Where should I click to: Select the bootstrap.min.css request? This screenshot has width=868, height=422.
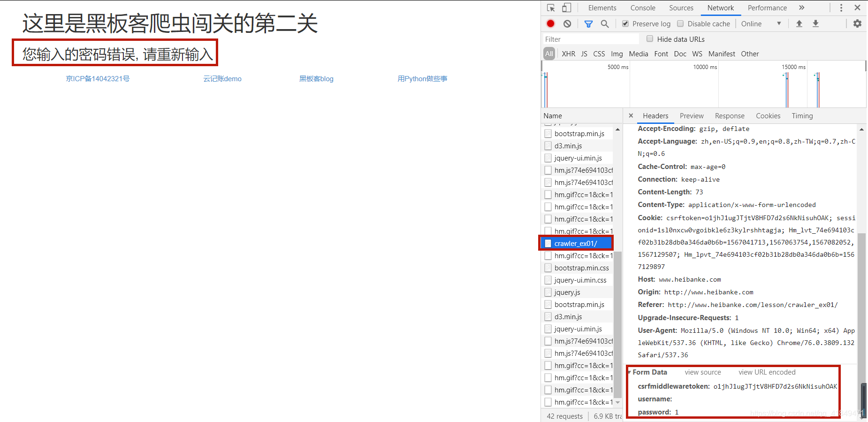point(577,268)
